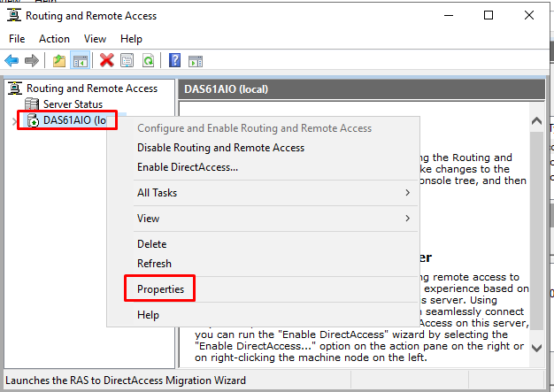Open the Action menu in menu bar
The height and width of the screenshot is (392, 554).
click(x=54, y=39)
